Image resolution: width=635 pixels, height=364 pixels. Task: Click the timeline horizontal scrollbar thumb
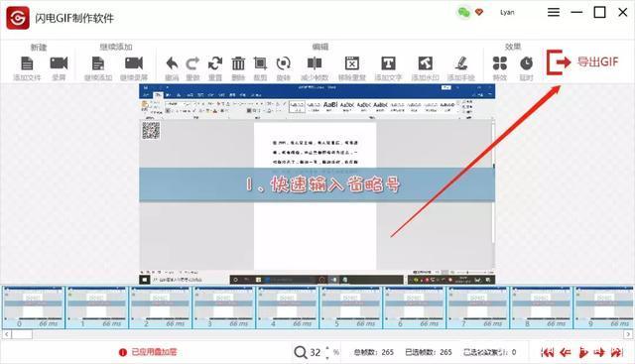(22, 334)
